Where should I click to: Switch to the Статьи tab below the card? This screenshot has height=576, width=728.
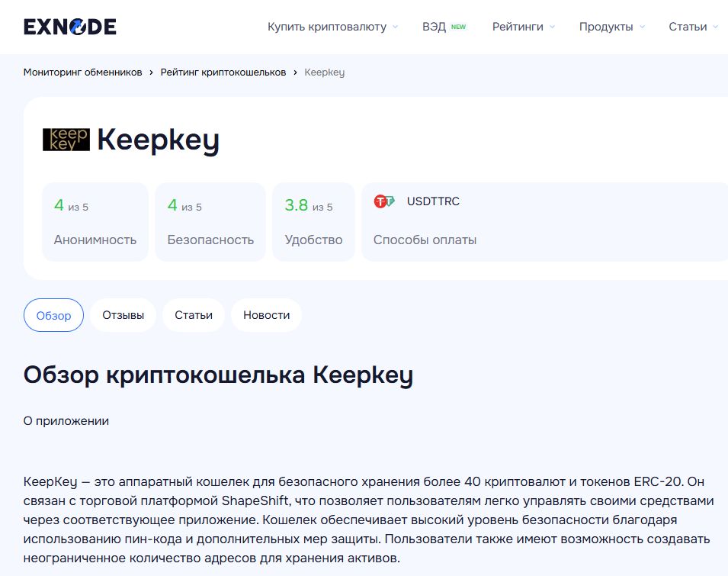point(194,315)
